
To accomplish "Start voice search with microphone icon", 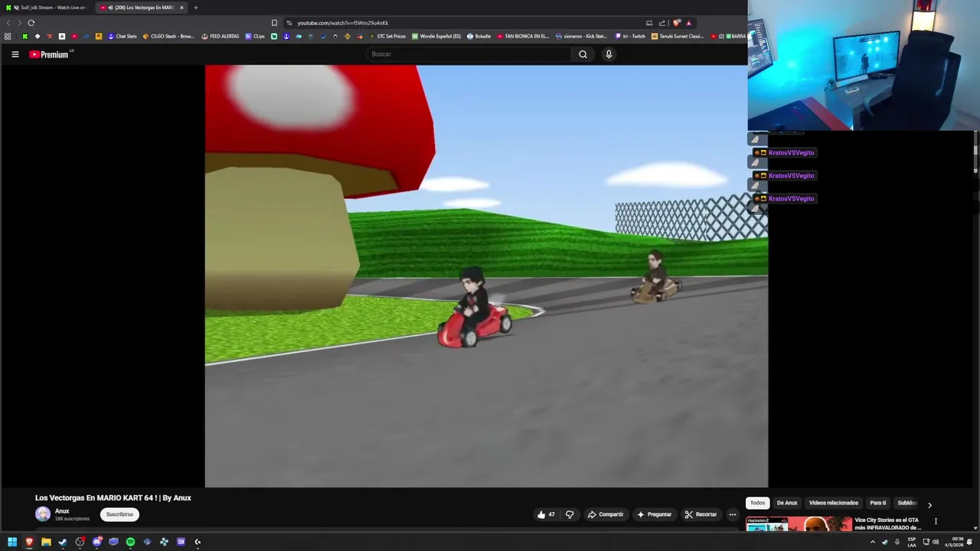I will [609, 54].
